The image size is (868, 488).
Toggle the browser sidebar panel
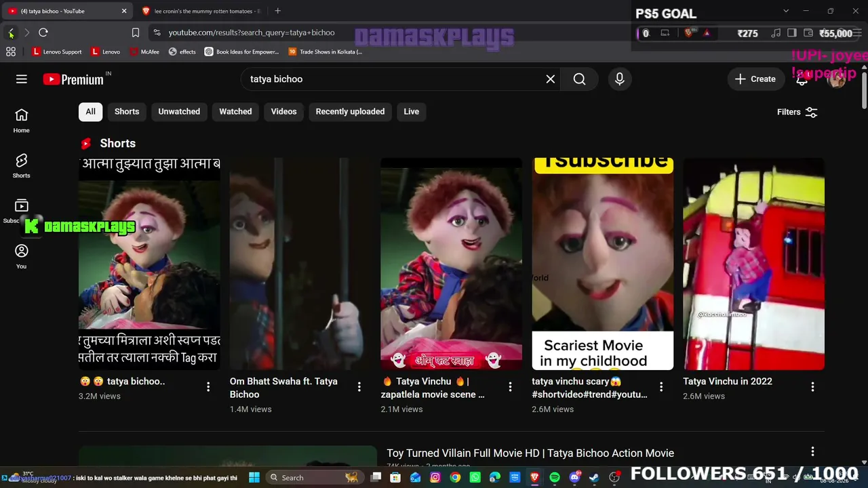791,33
